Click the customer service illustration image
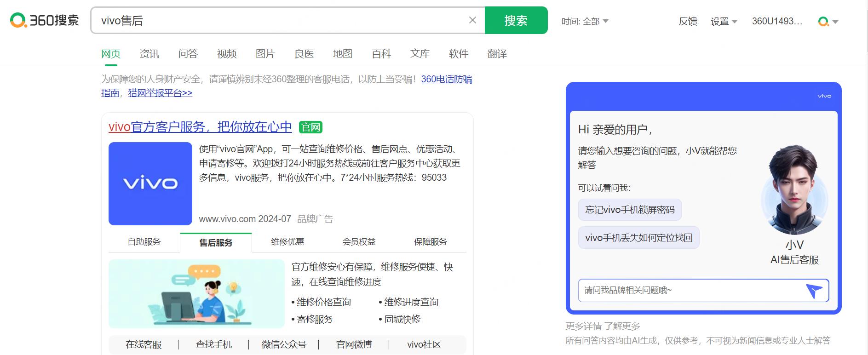 (x=197, y=293)
